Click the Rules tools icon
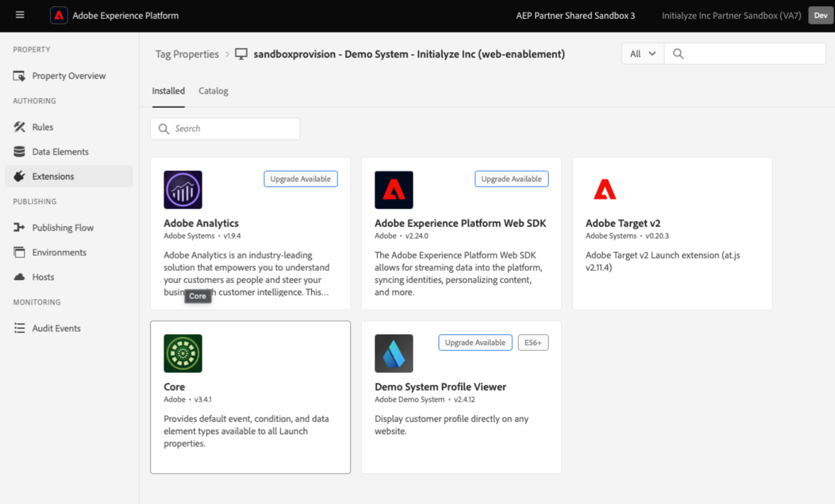 (x=19, y=127)
